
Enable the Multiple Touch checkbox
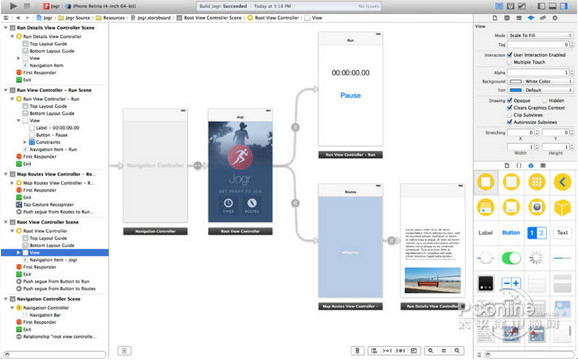point(510,62)
